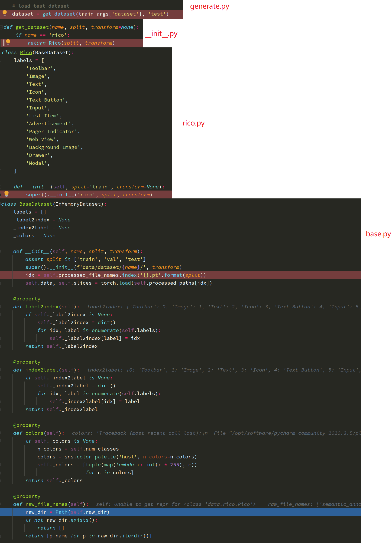Click the lightbulb icon on the dataset assignment line
This screenshot has height=543, width=392.
[5, 14]
